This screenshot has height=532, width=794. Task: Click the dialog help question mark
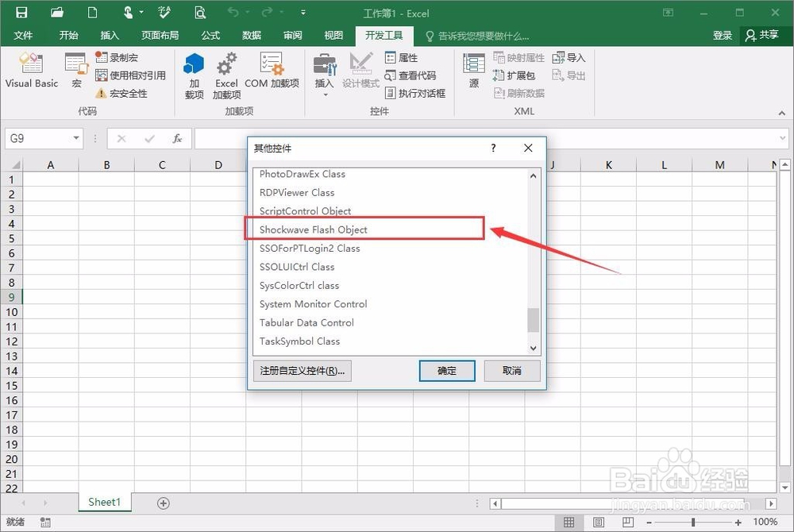click(493, 148)
